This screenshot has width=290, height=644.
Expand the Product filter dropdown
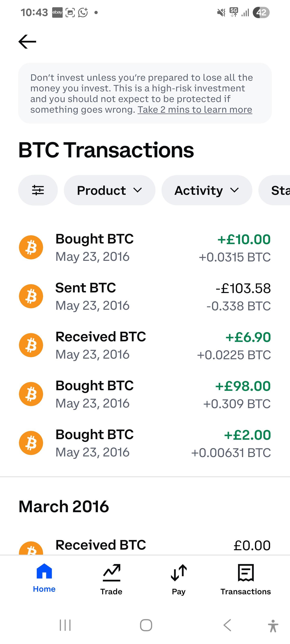(109, 190)
